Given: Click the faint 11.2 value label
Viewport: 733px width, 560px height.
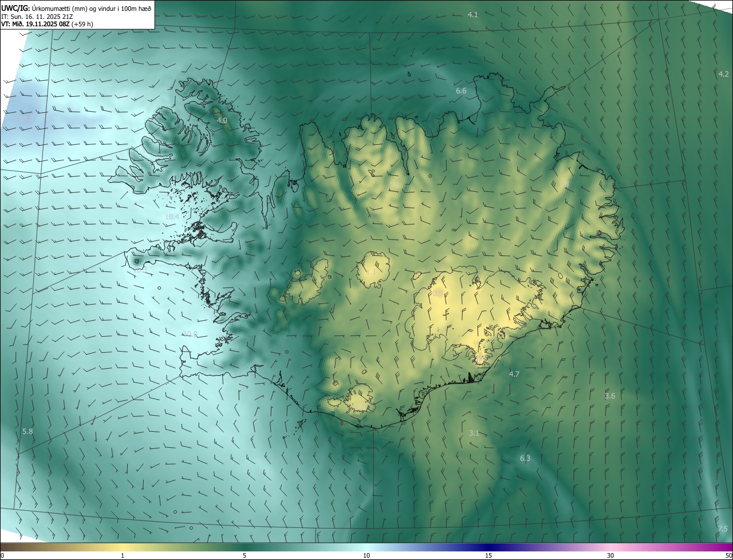Looking at the screenshot, I should (27, 119).
